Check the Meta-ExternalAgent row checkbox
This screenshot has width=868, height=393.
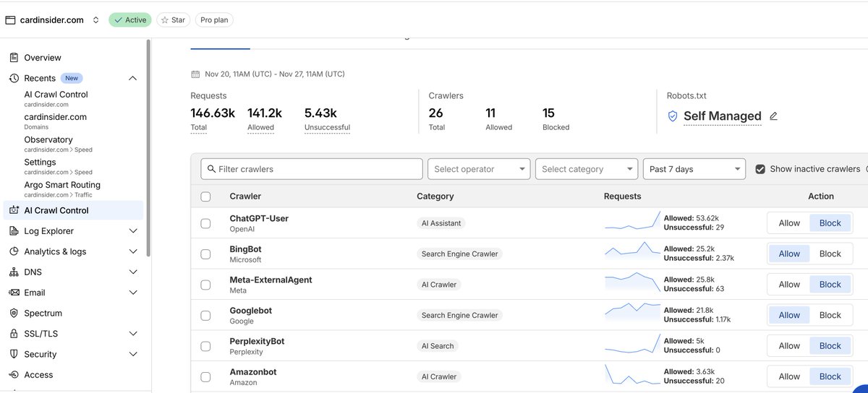click(x=205, y=285)
